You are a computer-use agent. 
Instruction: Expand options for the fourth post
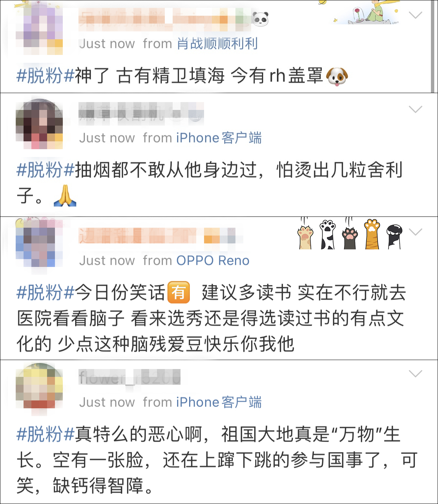pyautogui.click(x=416, y=374)
